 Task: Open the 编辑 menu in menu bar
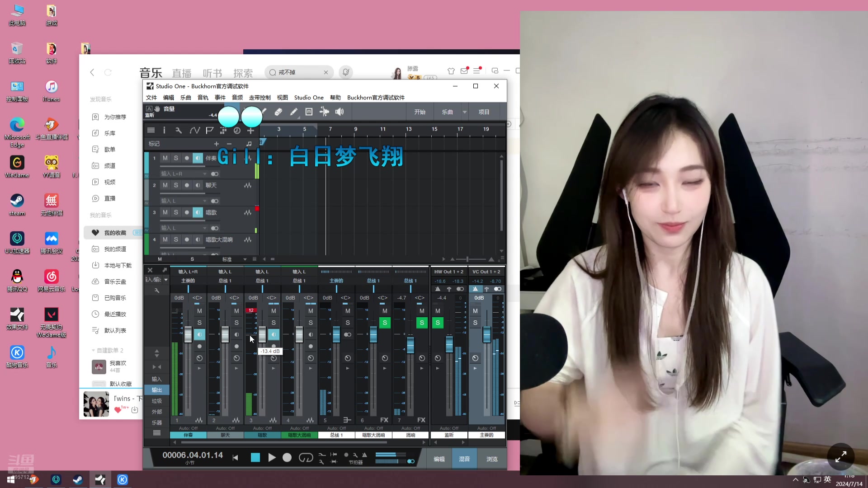click(169, 98)
